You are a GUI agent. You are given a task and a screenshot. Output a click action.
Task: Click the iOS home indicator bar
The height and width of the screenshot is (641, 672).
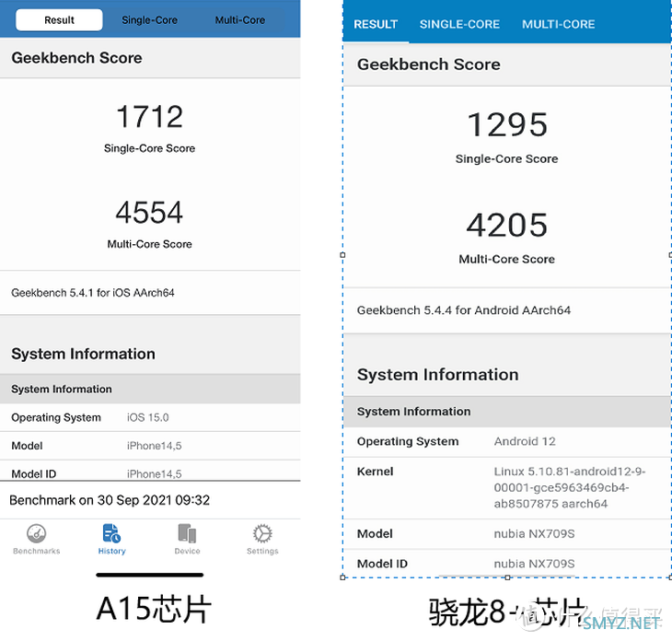pos(149,575)
